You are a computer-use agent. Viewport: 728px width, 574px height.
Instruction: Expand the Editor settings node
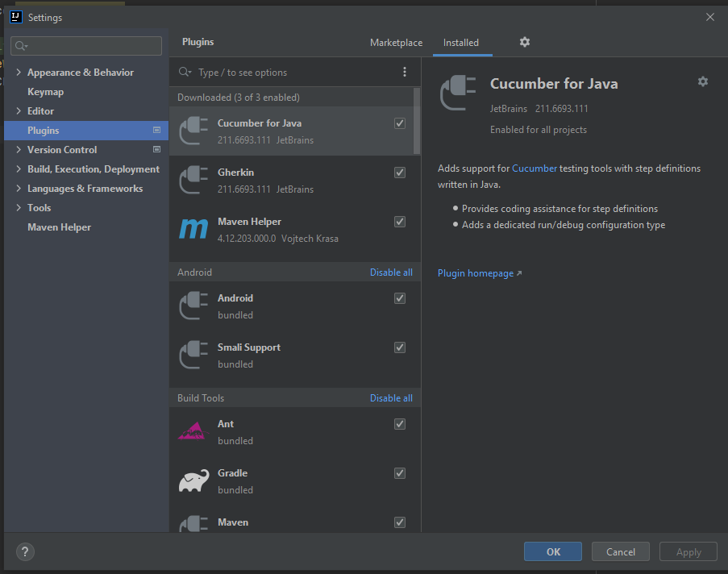[x=19, y=110]
